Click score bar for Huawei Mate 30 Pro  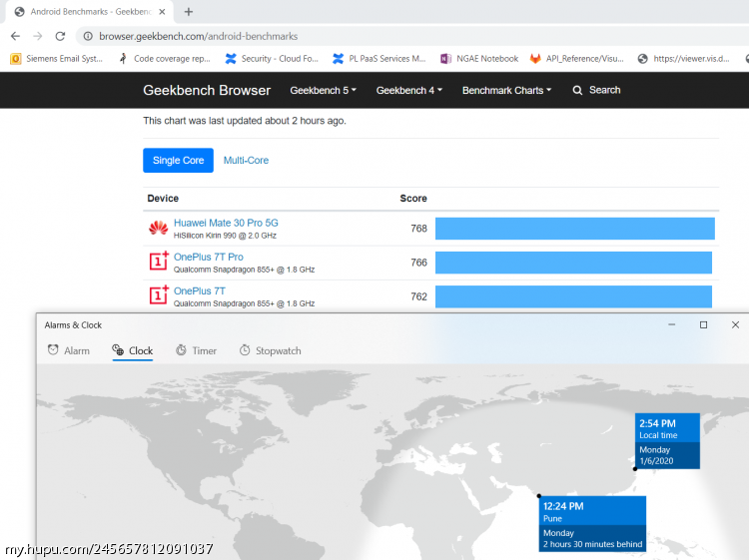point(575,229)
